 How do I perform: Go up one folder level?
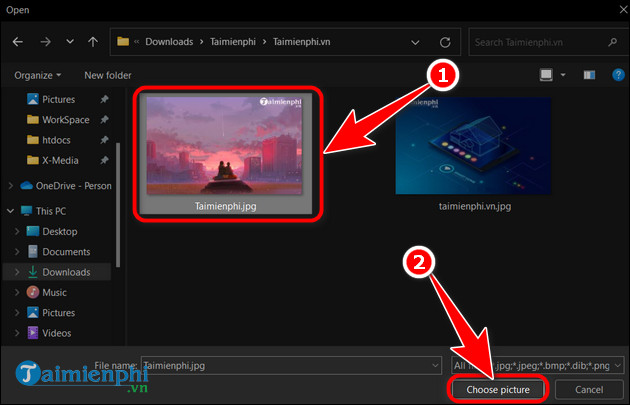92,43
